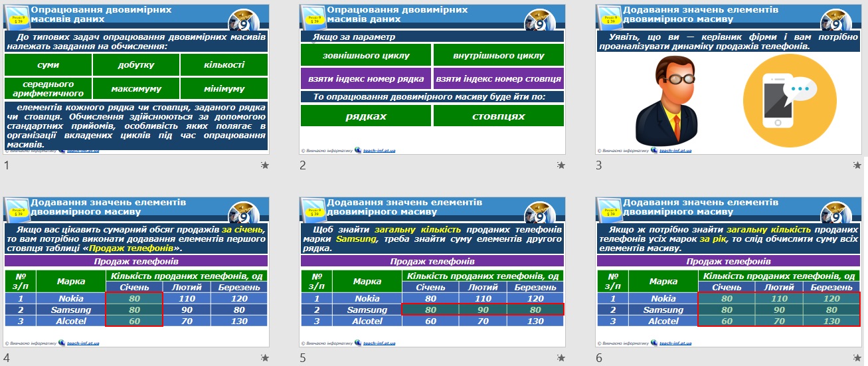Click the green 'добутку' box on slide 1
The width and height of the screenshot is (868, 366).
coord(136,65)
